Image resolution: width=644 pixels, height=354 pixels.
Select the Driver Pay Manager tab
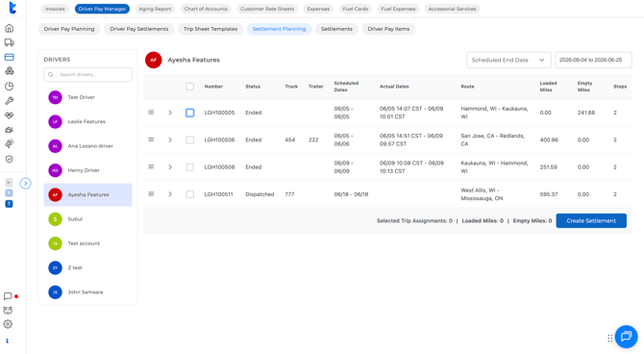tap(102, 9)
